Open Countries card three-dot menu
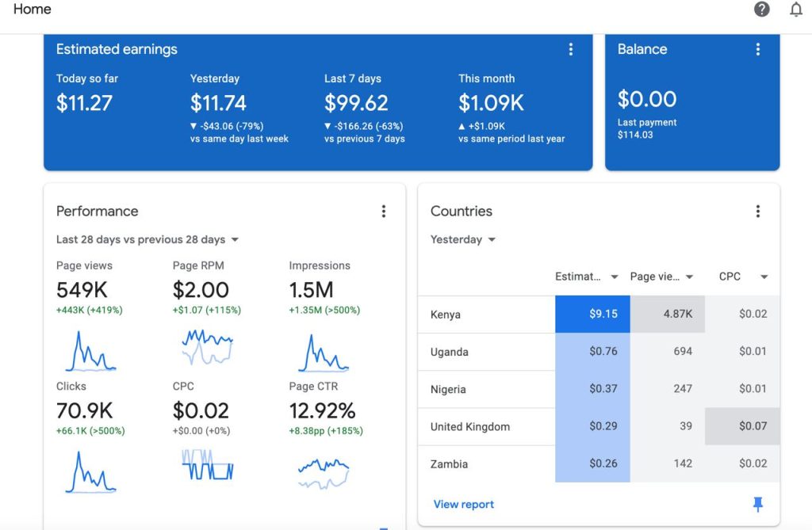 pyautogui.click(x=757, y=212)
